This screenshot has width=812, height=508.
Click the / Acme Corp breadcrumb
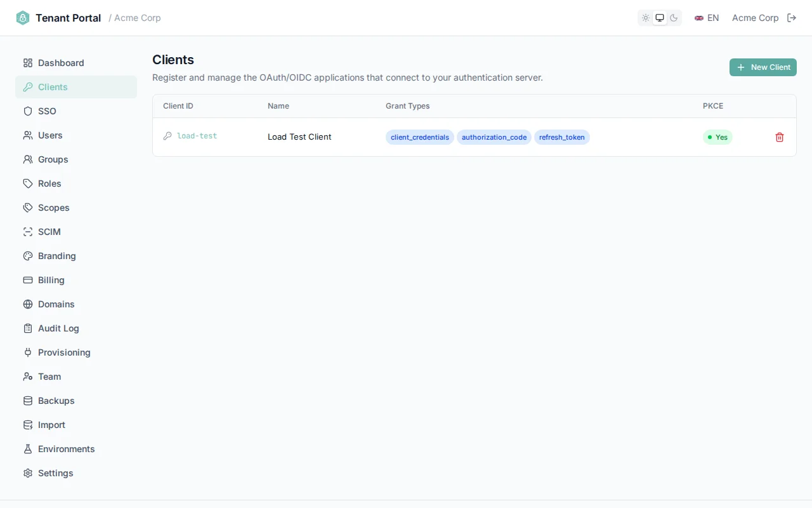click(x=134, y=18)
